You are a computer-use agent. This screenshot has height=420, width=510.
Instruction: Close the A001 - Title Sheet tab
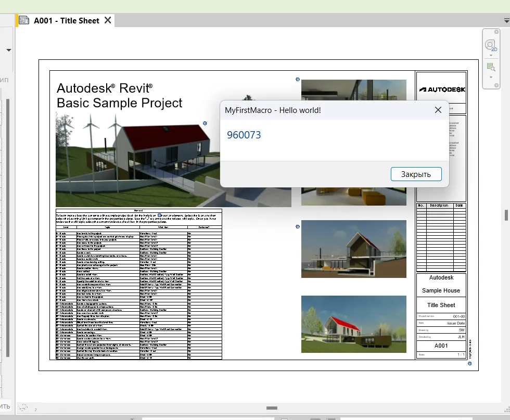tap(108, 20)
